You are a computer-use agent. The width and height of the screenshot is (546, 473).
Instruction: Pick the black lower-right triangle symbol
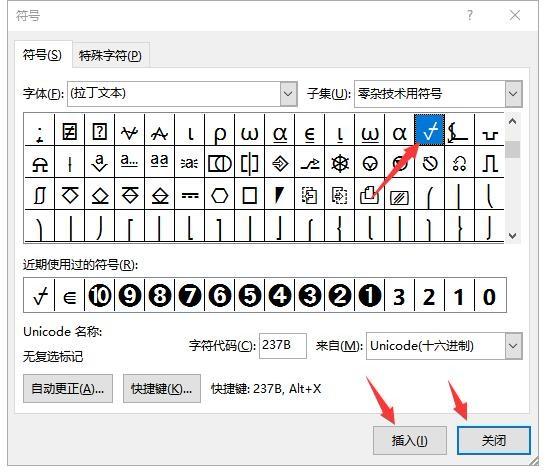[x=280, y=194]
